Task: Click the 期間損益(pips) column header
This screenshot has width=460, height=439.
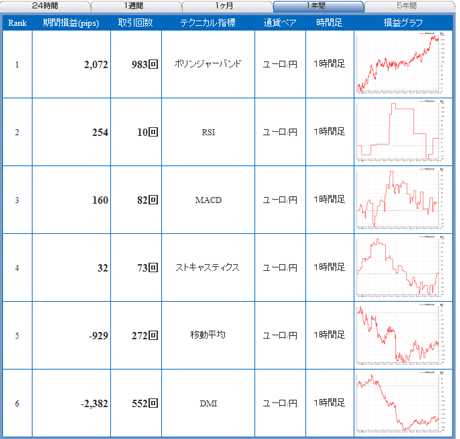Action: [x=71, y=23]
